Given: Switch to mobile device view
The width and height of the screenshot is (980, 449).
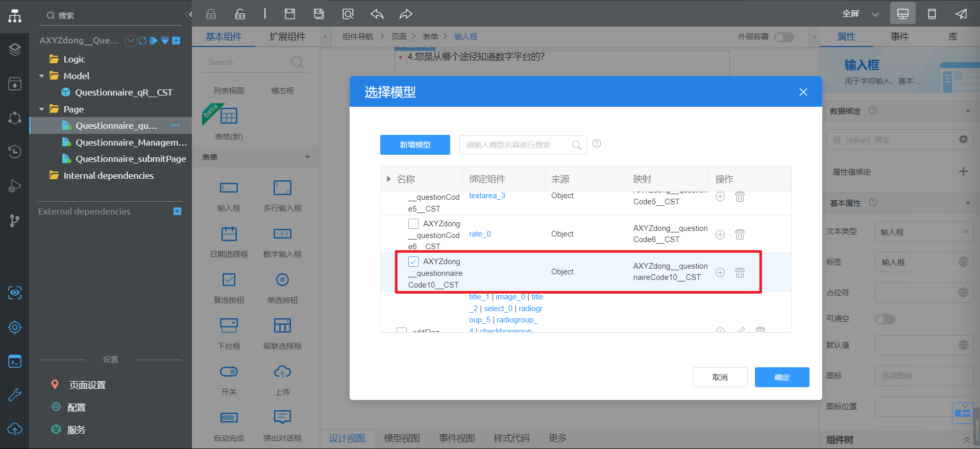Looking at the screenshot, I should [x=932, y=14].
